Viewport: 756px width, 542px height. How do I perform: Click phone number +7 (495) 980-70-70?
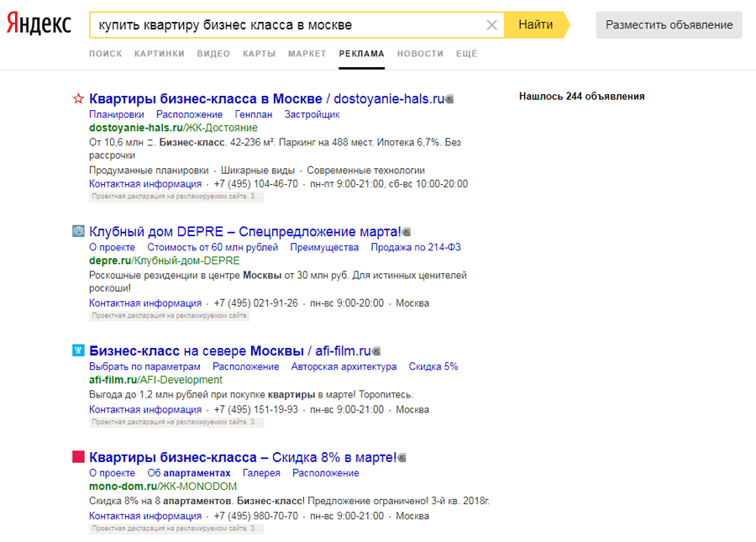[x=255, y=516]
